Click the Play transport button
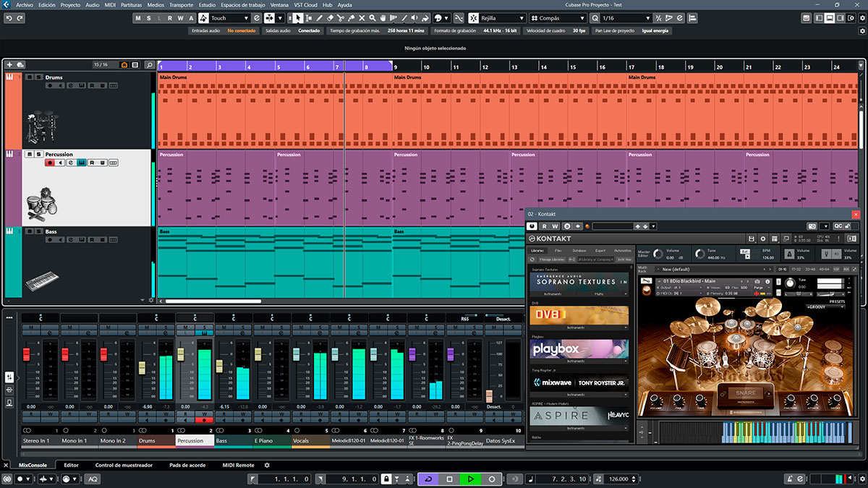Viewport: 868px width, 488px height. (471, 479)
